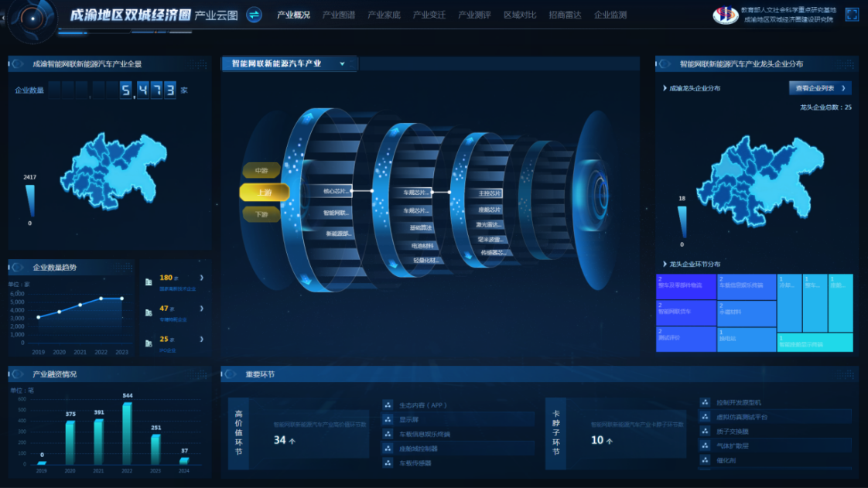Switch to 下游 segment of industry chain

click(x=261, y=214)
